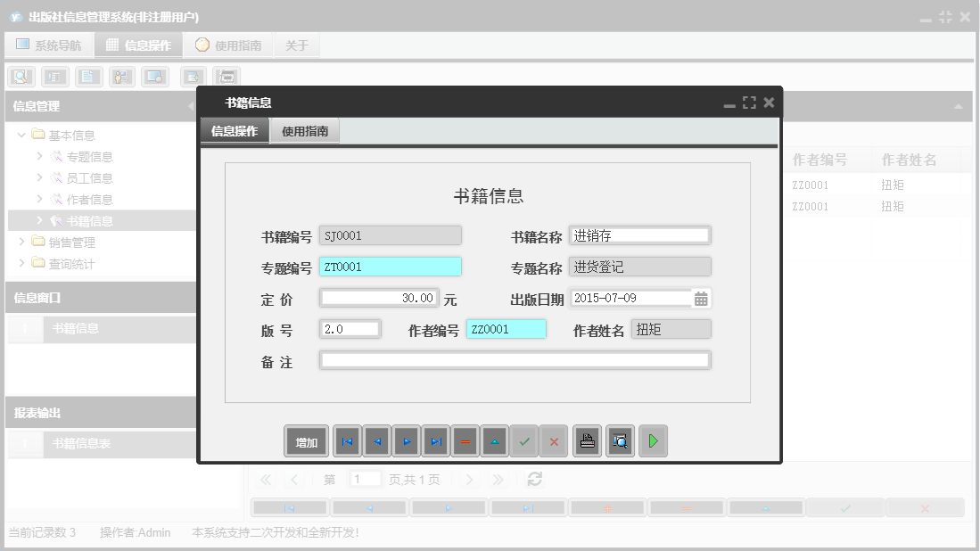
Task: Run the query with the green play icon
Action: pos(653,440)
